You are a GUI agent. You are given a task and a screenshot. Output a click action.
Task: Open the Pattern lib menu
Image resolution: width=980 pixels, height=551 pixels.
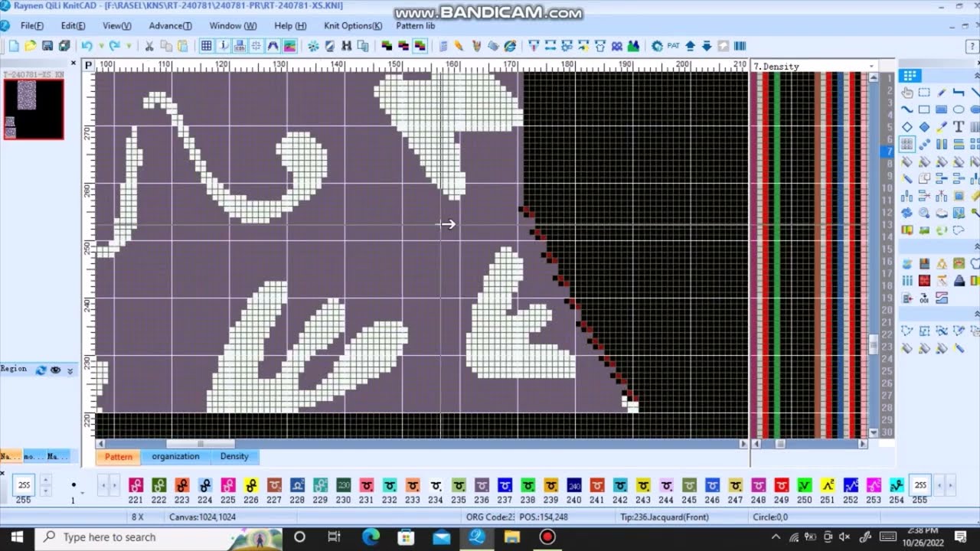pyautogui.click(x=416, y=25)
